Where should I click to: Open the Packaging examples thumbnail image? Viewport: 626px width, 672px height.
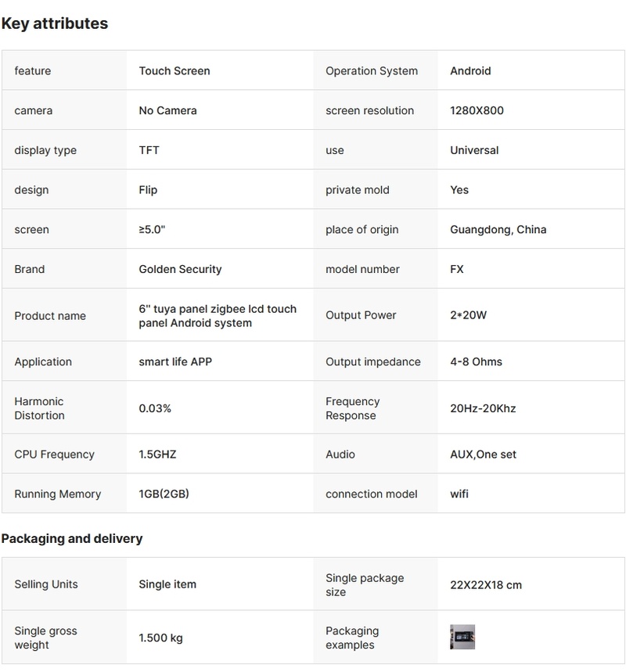[462, 637]
